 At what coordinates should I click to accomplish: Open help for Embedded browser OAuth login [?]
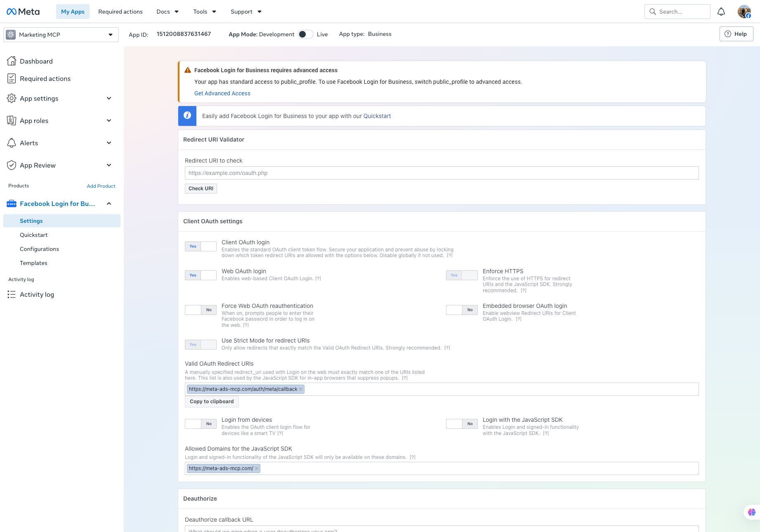519,319
